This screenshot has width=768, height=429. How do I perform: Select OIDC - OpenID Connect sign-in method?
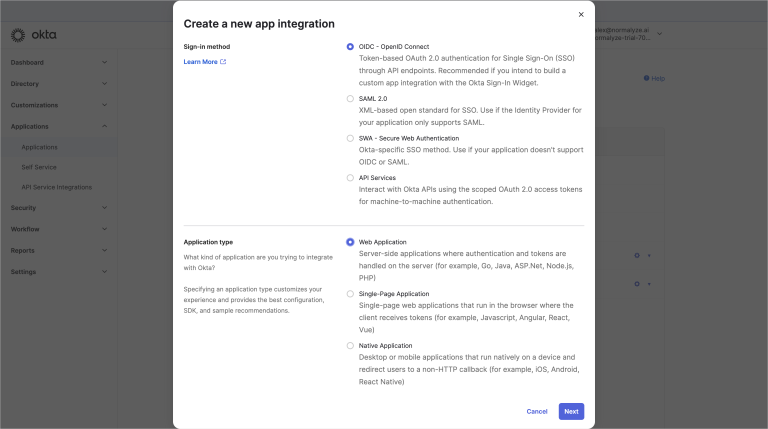click(350, 46)
